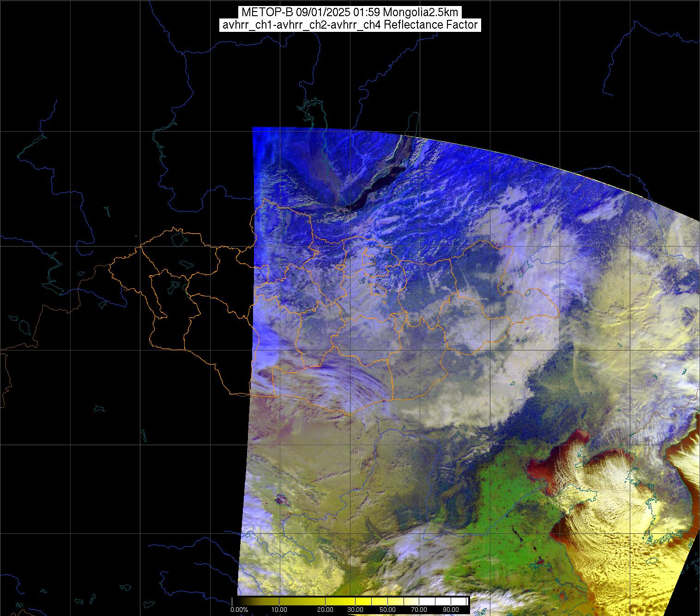
Task: Click the "20.00" colorbar label
Action: pos(326,610)
